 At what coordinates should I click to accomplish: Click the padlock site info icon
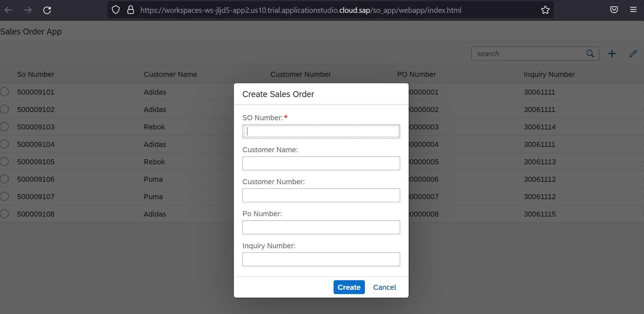point(131,10)
